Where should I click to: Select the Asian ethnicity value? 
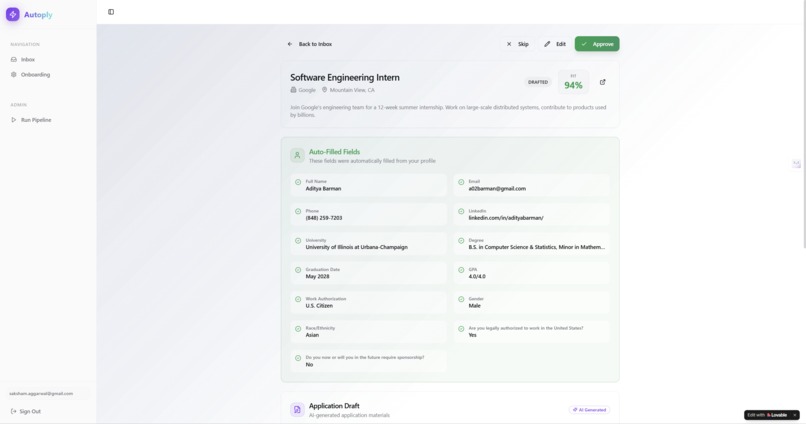click(313, 335)
